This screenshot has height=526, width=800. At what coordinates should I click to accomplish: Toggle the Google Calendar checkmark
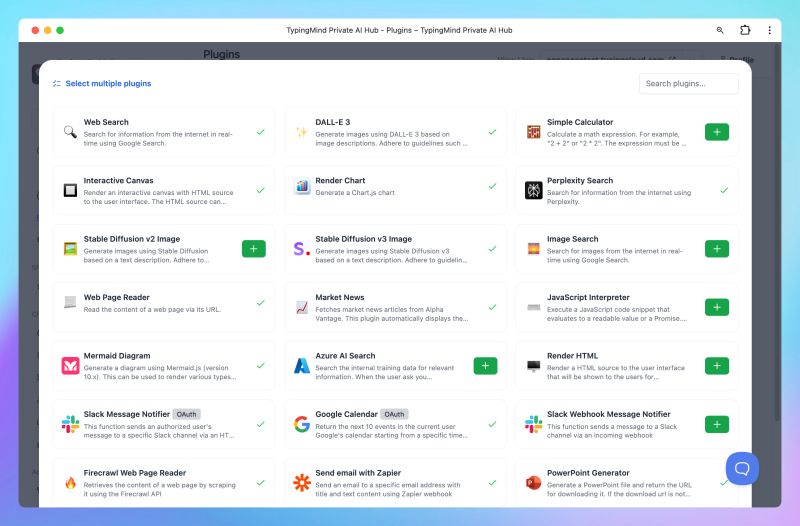coord(492,424)
